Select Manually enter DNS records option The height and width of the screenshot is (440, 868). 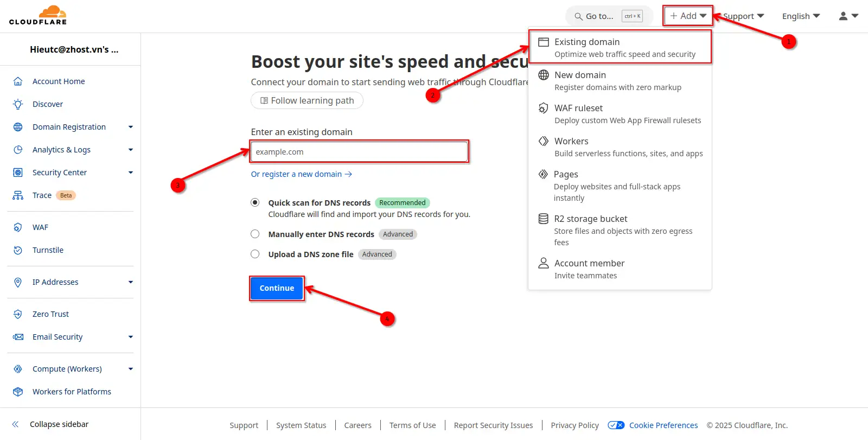point(255,234)
